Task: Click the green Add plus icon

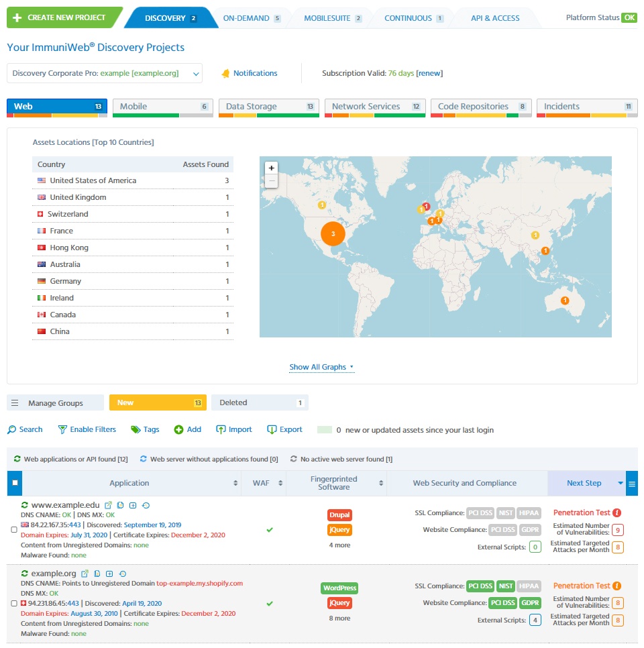Action: pos(179,429)
